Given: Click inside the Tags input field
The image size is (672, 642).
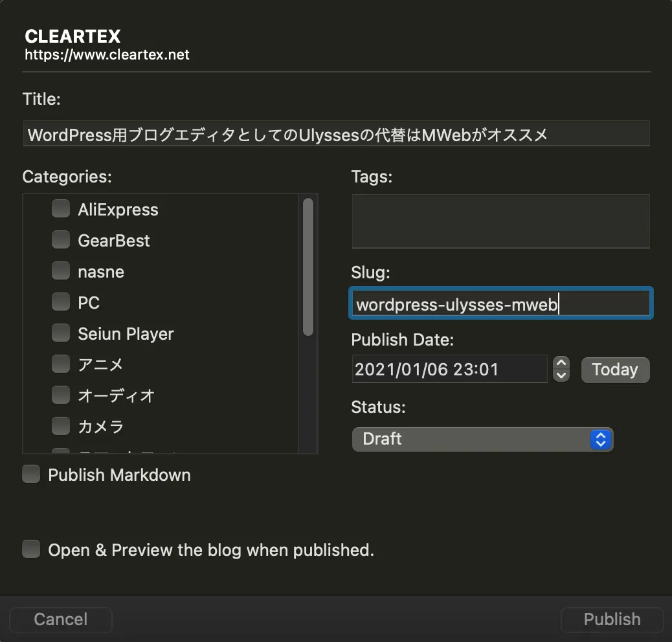Looking at the screenshot, I should click(500, 221).
